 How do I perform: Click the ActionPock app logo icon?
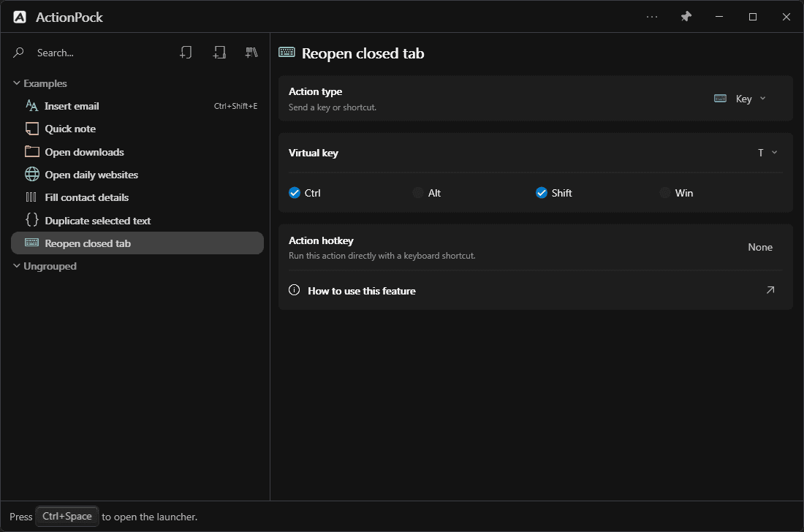click(x=20, y=17)
